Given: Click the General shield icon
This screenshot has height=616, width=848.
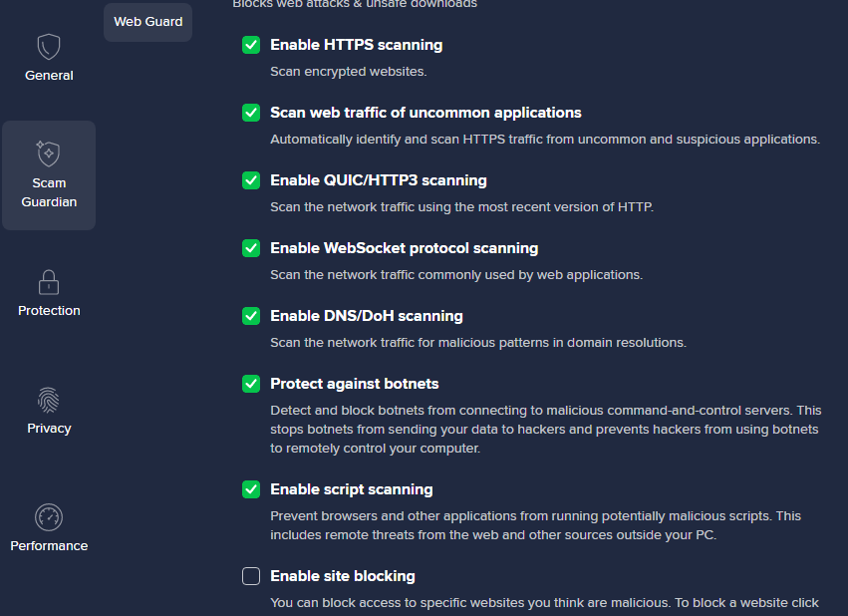Looking at the screenshot, I should pyautogui.click(x=49, y=47).
